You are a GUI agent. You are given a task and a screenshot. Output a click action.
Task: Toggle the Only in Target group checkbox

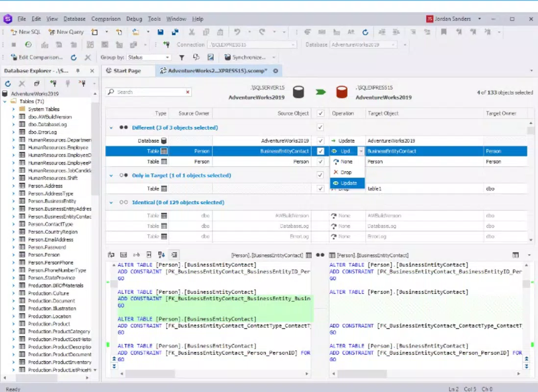tap(320, 175)
